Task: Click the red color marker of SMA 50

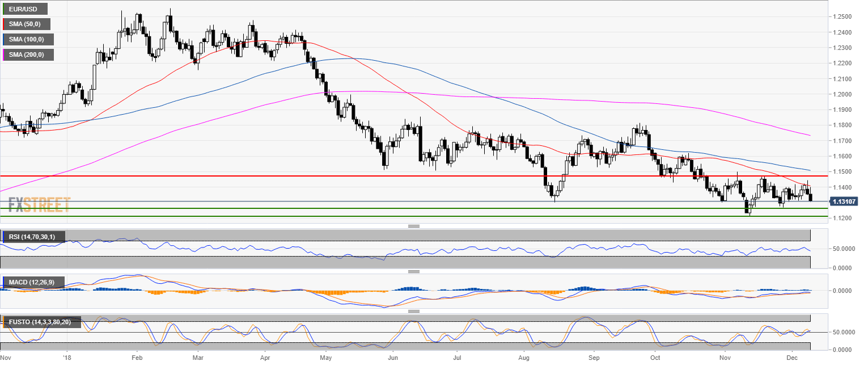Action: [3, 24]
